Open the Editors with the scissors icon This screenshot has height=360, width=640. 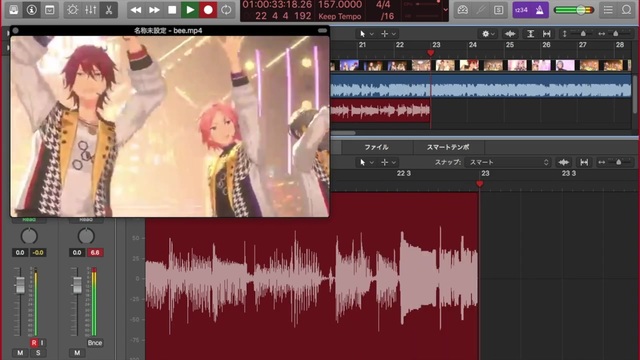click(x=109, y=10)
